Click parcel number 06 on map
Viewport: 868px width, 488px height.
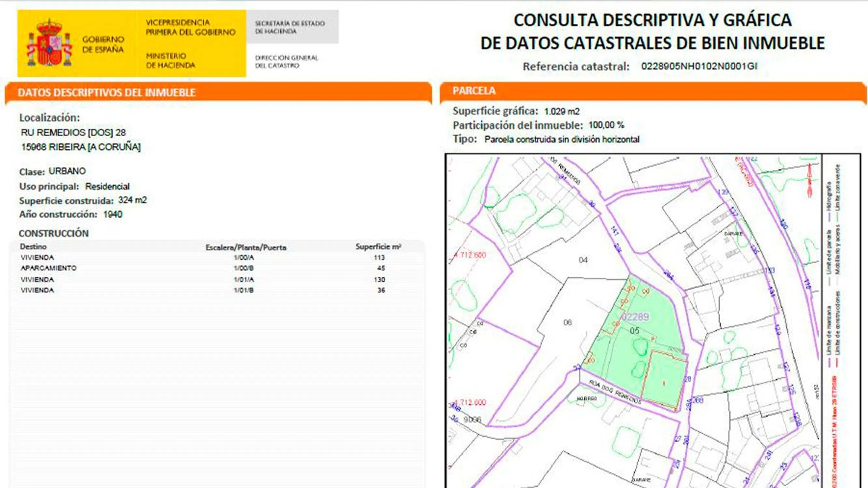coord(567,323)
